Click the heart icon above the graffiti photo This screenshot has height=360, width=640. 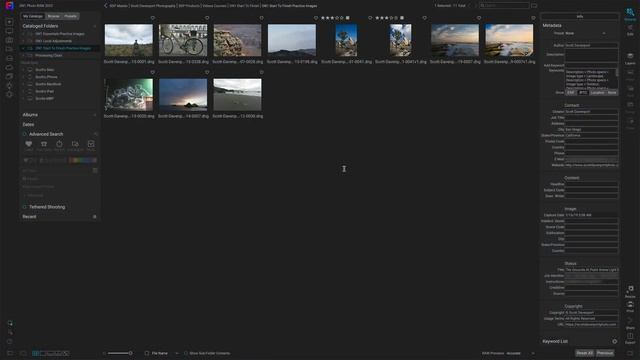click(153, 72)
